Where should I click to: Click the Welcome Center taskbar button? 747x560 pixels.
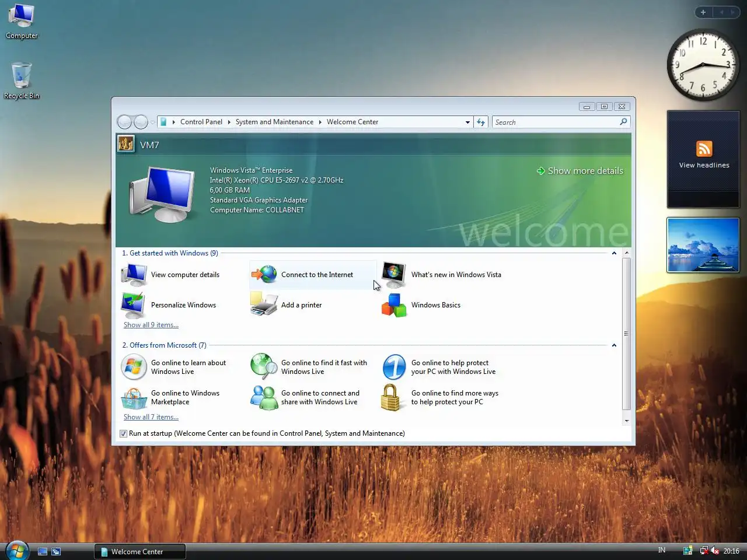pos(140,551)
